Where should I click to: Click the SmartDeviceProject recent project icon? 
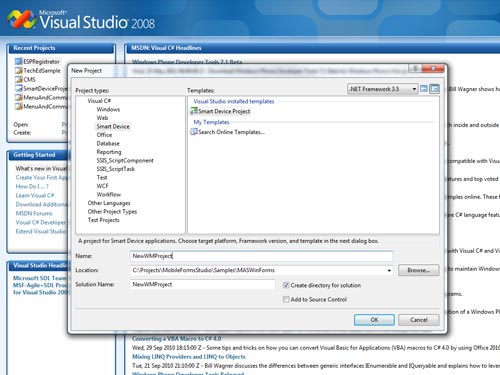point(18,88)
